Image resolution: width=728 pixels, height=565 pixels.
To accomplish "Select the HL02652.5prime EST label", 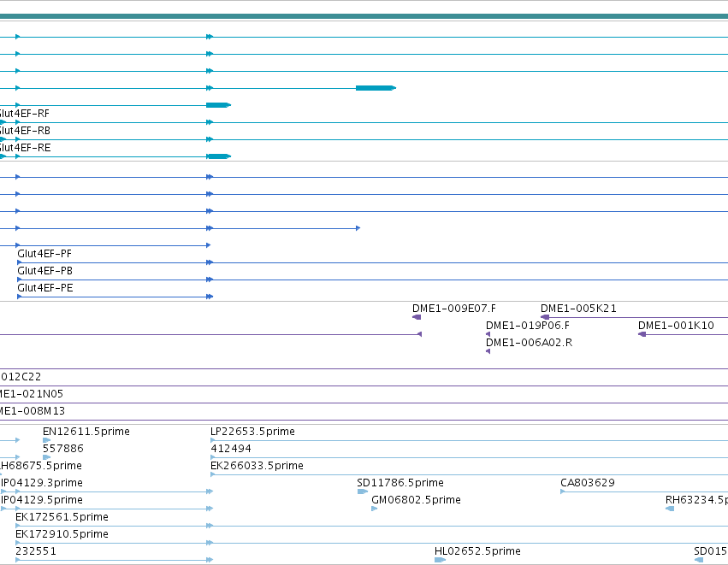I will click(477, 551).
